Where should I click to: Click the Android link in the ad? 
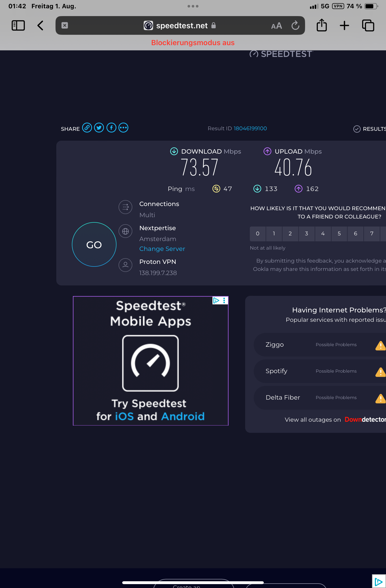[x=183, y=416]
